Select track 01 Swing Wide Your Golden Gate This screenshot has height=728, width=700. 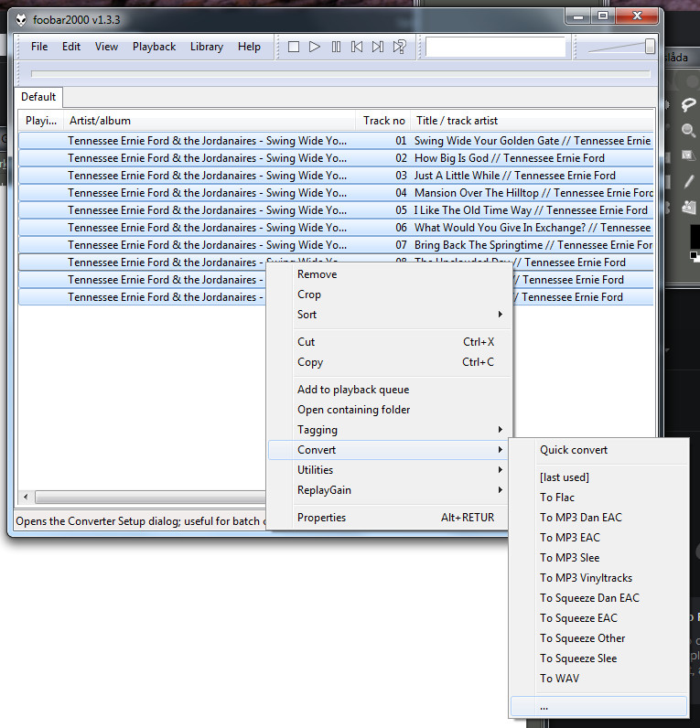tap(336, 141)
